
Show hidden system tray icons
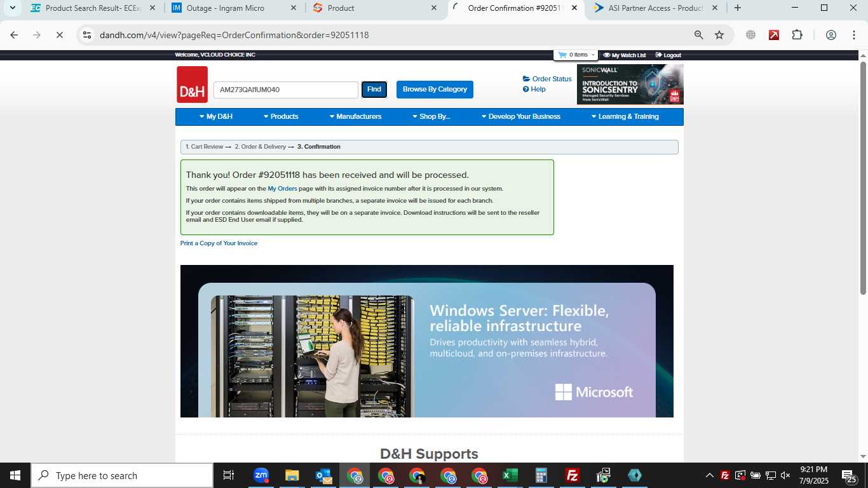point(710,475)
